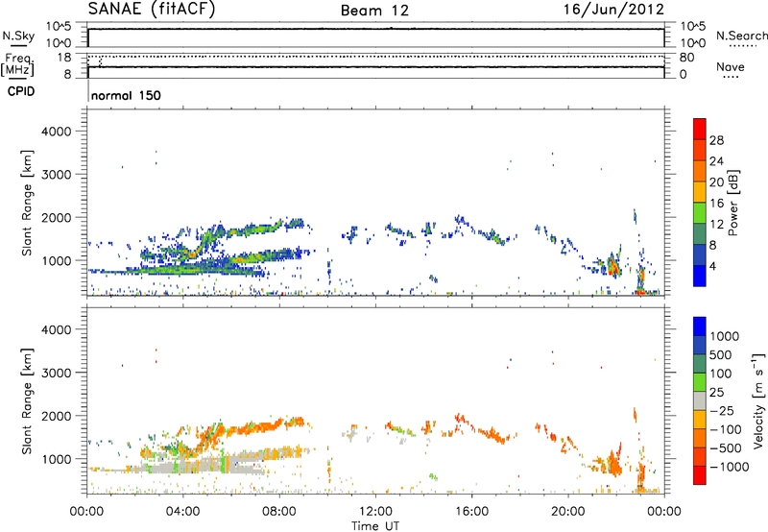Click the 20:00 time tick label
Viewport: 768px width, 532px height.
(567, 512)
